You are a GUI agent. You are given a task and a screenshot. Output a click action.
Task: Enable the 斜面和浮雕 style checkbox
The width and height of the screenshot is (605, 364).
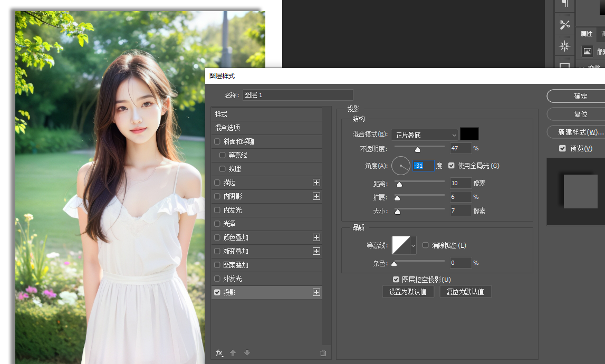pyautogui.click(x=217, y=141)
